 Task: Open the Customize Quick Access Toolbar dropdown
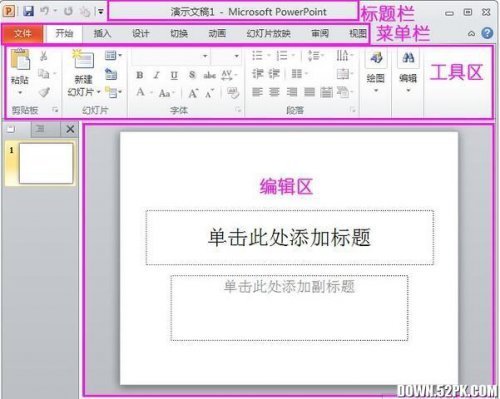[100, 12]
